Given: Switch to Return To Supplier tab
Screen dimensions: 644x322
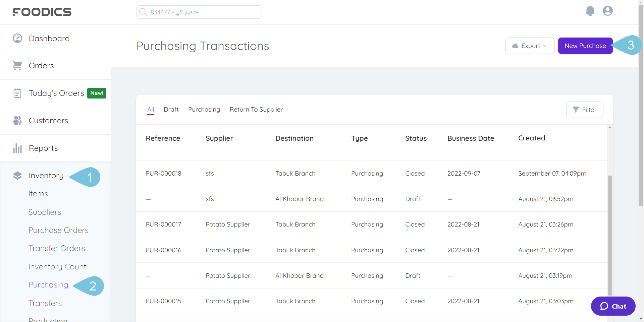Looking at the screenshot, I should 256,109.
